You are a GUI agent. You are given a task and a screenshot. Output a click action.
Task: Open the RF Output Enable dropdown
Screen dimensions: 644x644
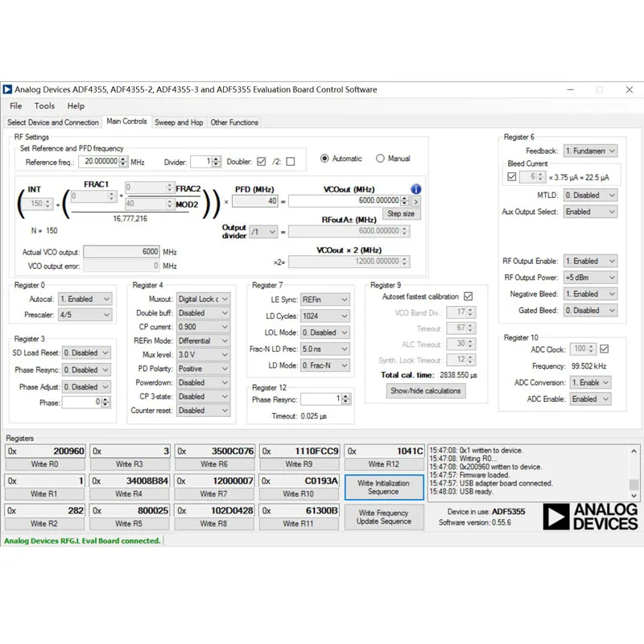[x=590, y=261]
